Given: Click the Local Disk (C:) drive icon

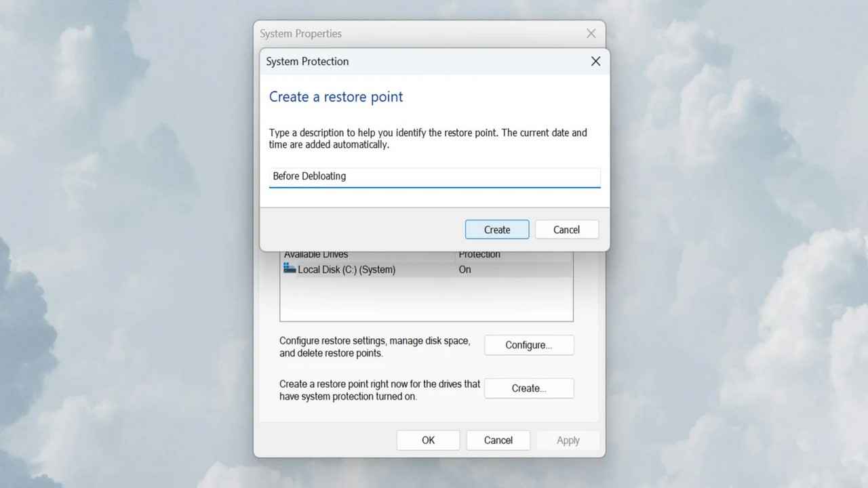Looking at the screenshot, I should [x=290, y=269].
